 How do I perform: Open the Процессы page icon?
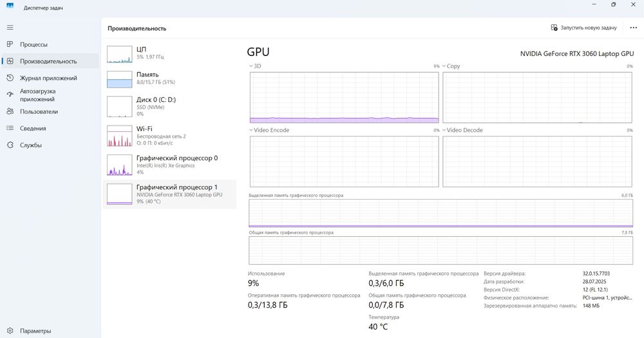[10, 44]
